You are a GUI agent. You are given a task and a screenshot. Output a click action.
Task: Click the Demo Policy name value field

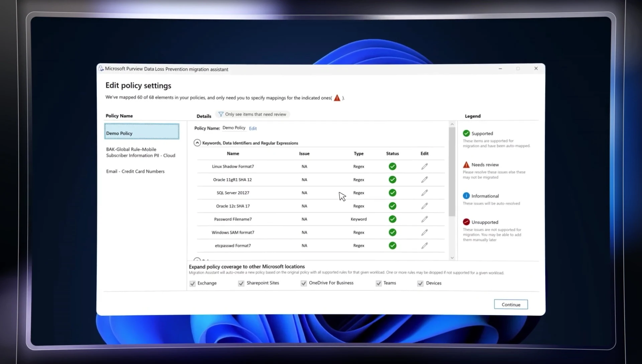point(234,128)
